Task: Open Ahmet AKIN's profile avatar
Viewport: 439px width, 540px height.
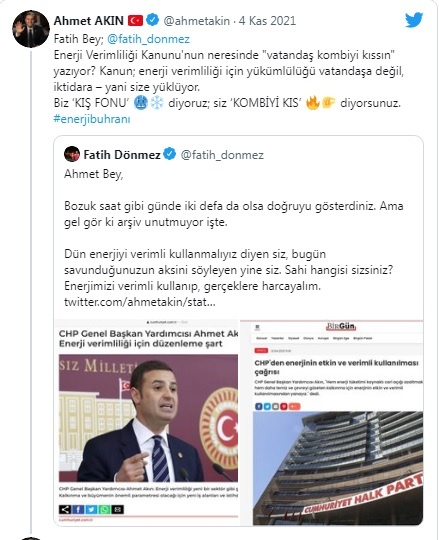Action: pos(31,29)
